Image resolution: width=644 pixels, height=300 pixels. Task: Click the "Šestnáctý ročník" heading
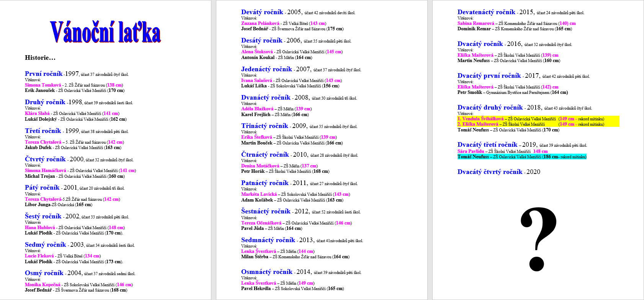(x=266, y=211)
